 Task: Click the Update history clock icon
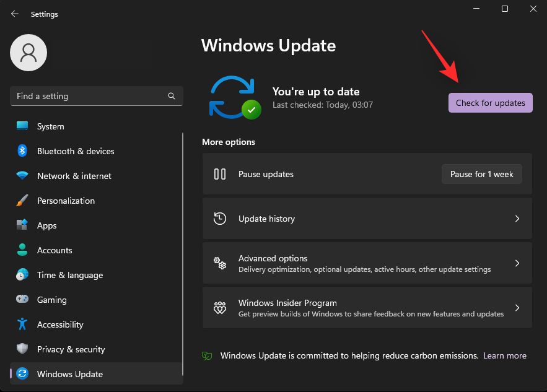(220, 219)
